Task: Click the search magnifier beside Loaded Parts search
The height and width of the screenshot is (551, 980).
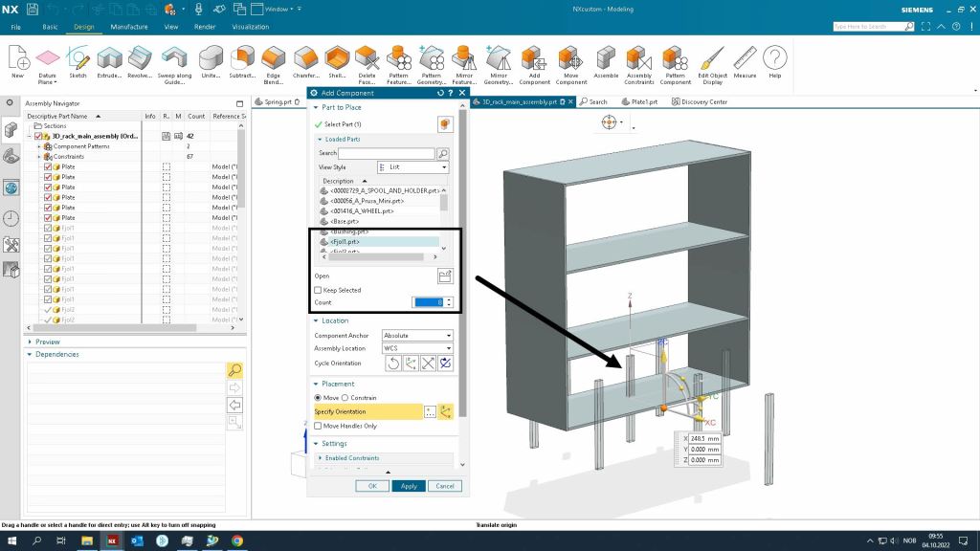Action: 443,153
